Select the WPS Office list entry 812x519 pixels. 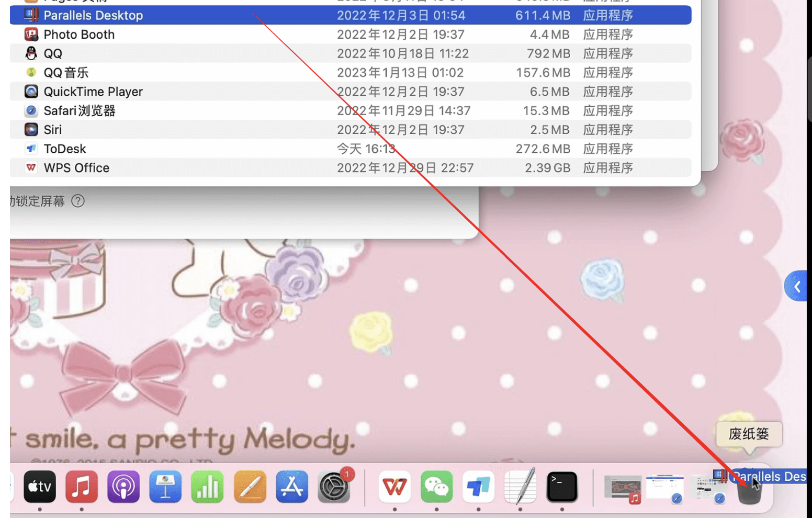tap(76, 168)
